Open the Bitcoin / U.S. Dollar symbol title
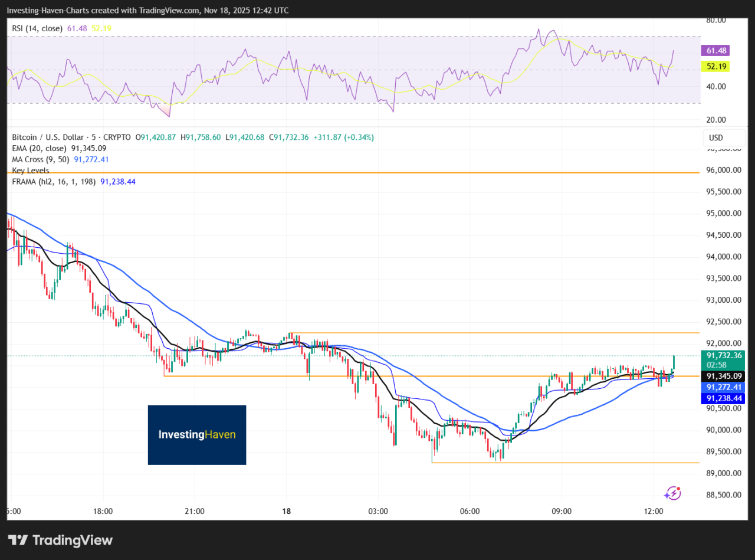Image resolution: width=755 pixels, height=560 pixels. point(47,137)
